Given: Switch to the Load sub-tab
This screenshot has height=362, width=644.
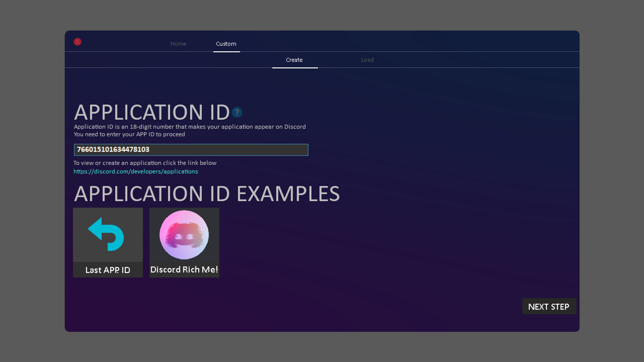Looking at the screenshot, I should (x=367, y=60).
